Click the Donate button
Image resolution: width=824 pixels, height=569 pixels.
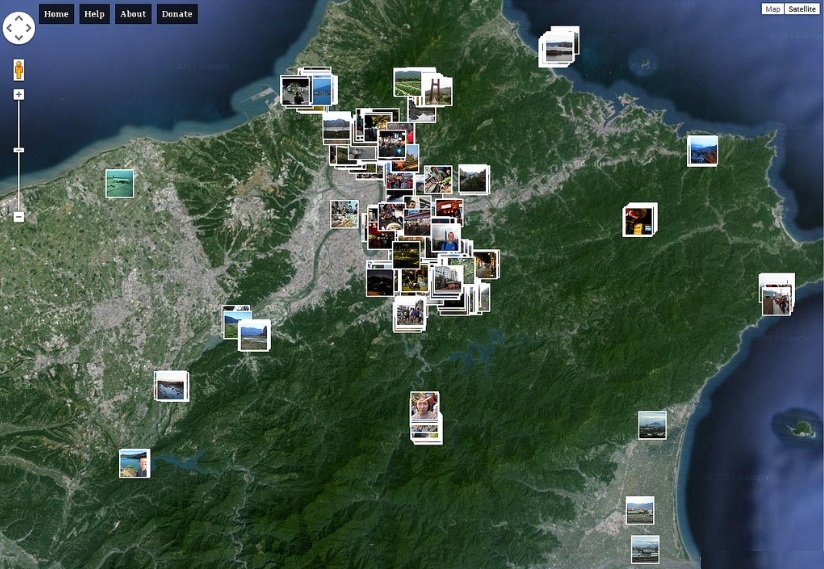pos(177,14)
